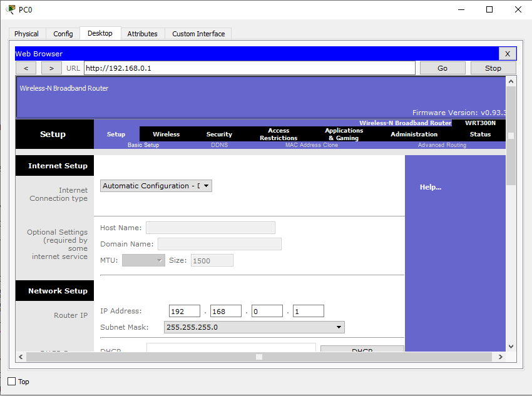The width and height of the screenshot is (532, 396).
Task: Click the horizontal scroll left arrow
Action: pyautogui.click(x=21, y=357)
